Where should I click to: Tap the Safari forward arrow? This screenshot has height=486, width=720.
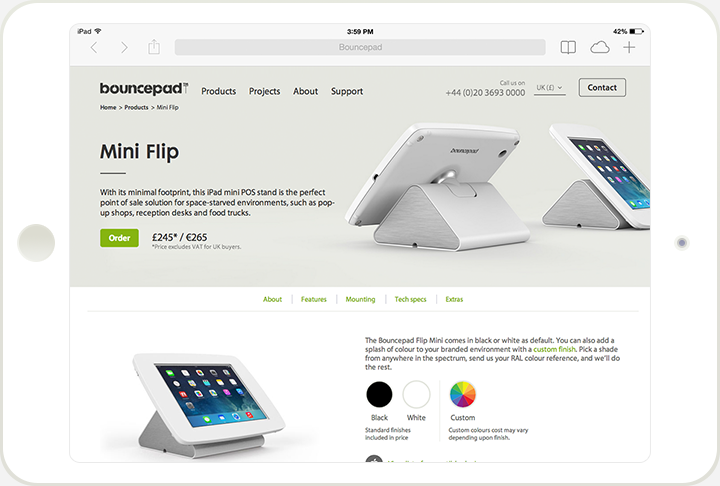tap(124, 47)
